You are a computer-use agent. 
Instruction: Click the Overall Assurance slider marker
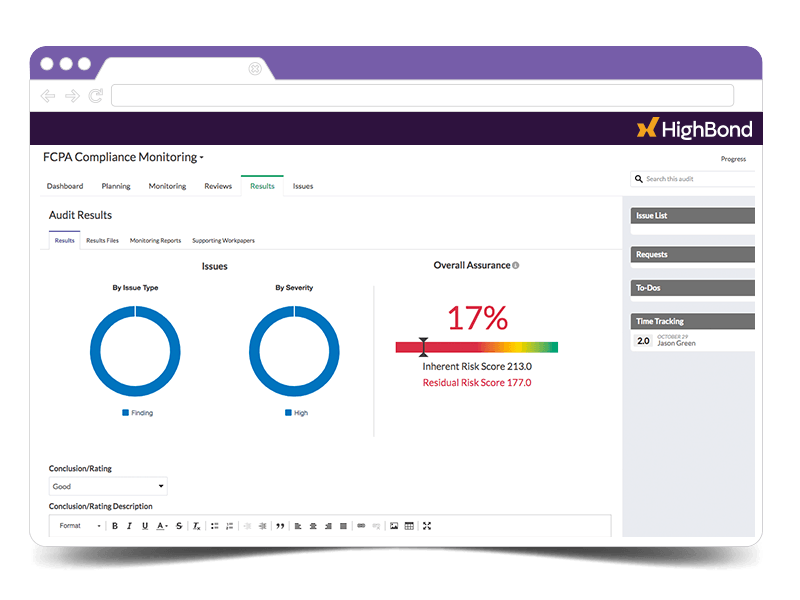423,347
